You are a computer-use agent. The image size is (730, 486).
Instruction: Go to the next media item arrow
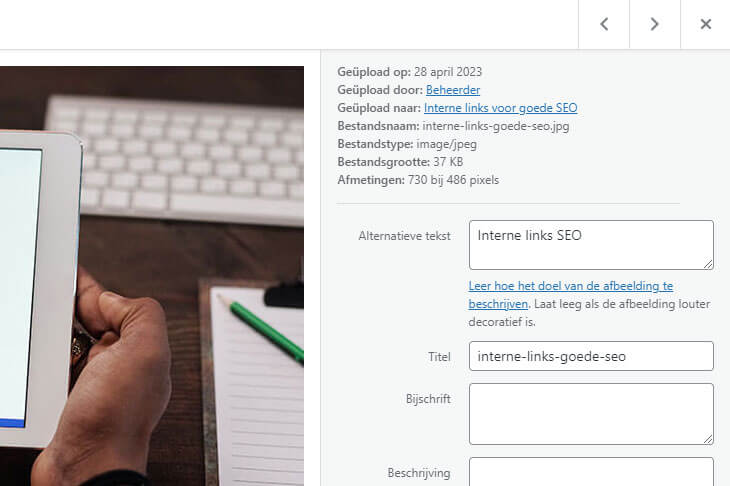tap(655, 24)
